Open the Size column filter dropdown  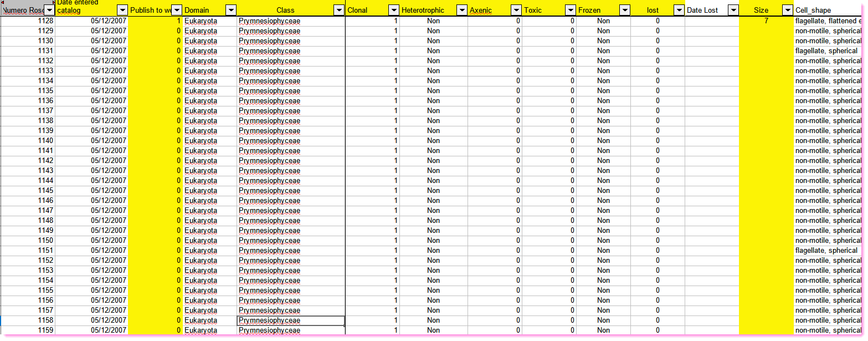pyautogui.click(x=787, y=11)
